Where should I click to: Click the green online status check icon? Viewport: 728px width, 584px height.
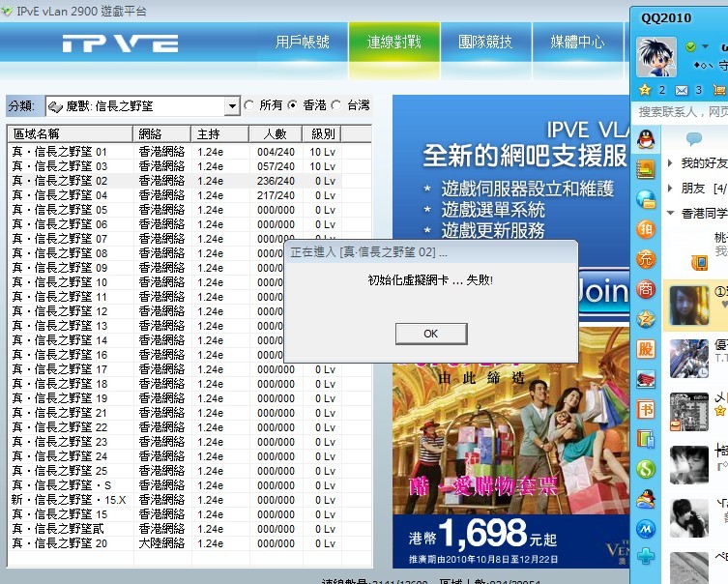pyautogui.click(x=691, y=46)
